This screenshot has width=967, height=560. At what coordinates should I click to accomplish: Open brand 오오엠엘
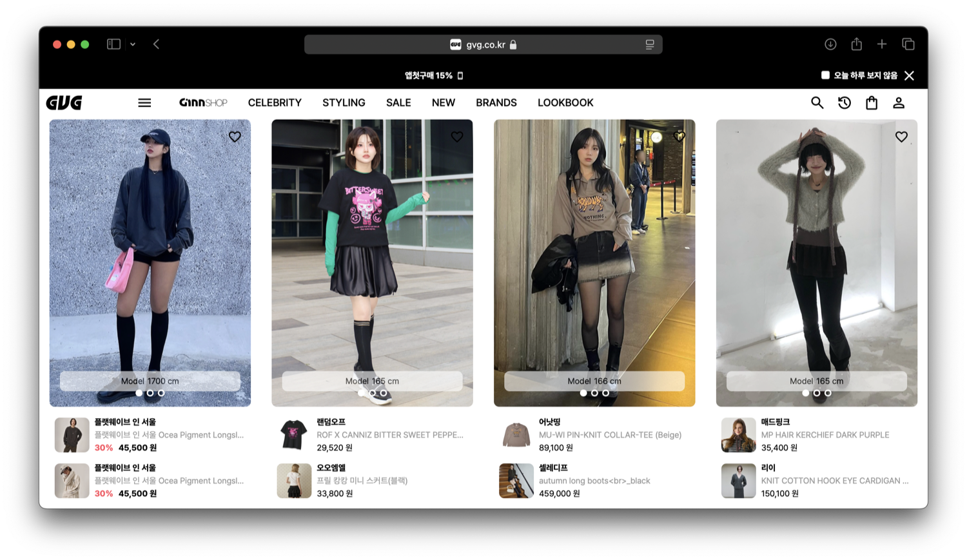pyautogui.click(x=331, y=468)
